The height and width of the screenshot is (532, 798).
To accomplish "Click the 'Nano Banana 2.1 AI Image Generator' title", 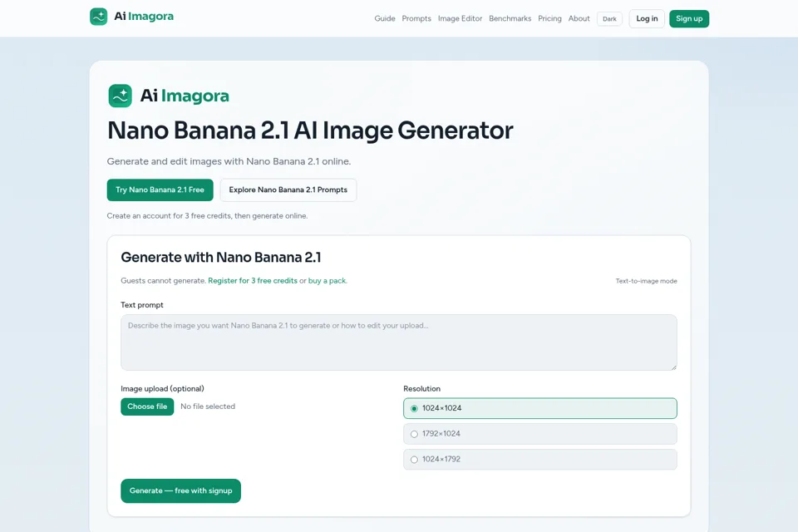I will (310, 131).
